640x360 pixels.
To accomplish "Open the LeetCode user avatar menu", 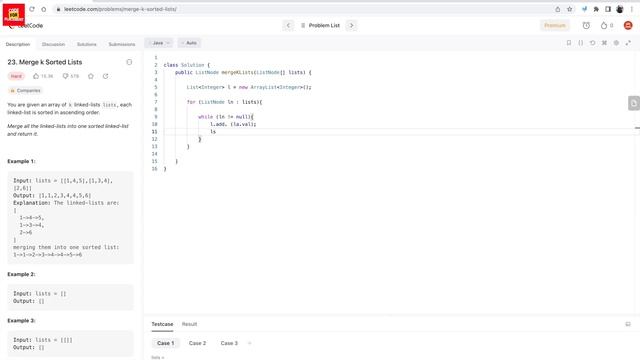I will pyautogui.click(x=628, y=25).
